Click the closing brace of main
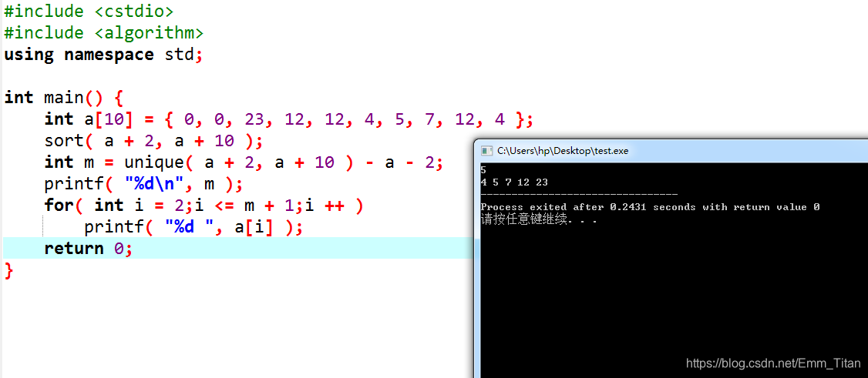This screenshot has width=868, height=378. tap(8, 271)
